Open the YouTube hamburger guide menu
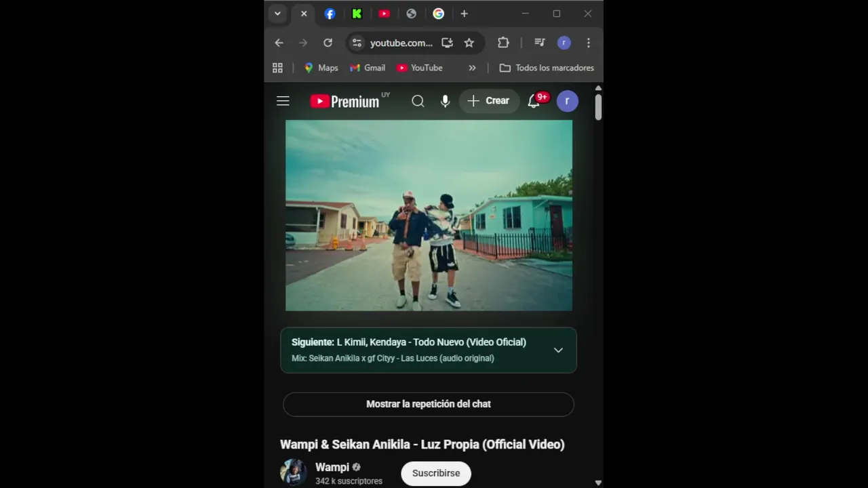This screenshot has width=868, height=488. click(x=283, y=101)
